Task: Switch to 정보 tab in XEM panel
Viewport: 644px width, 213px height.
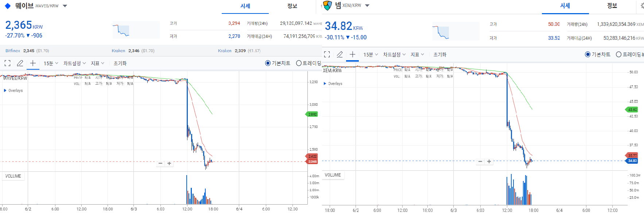Action: pyautogui.click(x=612, y=6)
